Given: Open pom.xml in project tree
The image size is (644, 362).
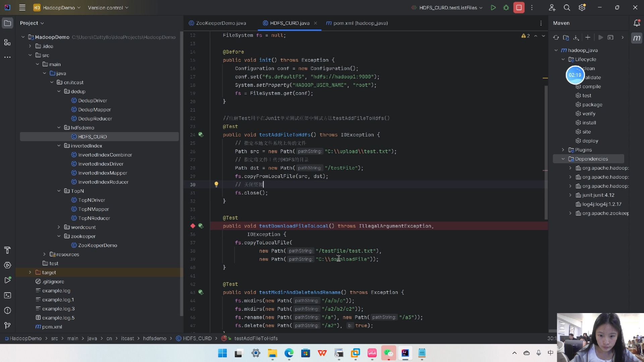Looking at the screenshot, I should coord(52,327).
